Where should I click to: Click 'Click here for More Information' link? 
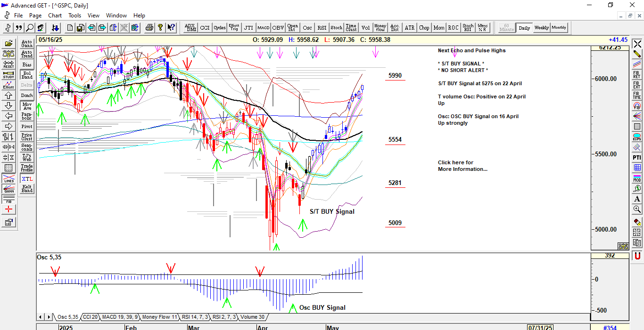click(462, 166)
